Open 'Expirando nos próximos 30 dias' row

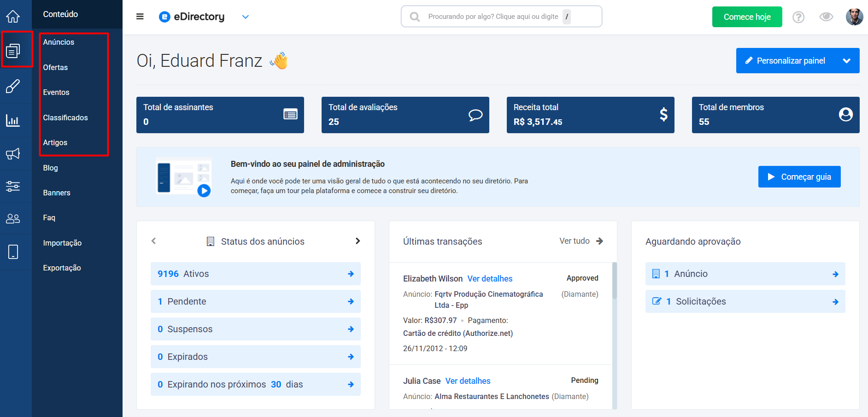[x=256, y=384]
